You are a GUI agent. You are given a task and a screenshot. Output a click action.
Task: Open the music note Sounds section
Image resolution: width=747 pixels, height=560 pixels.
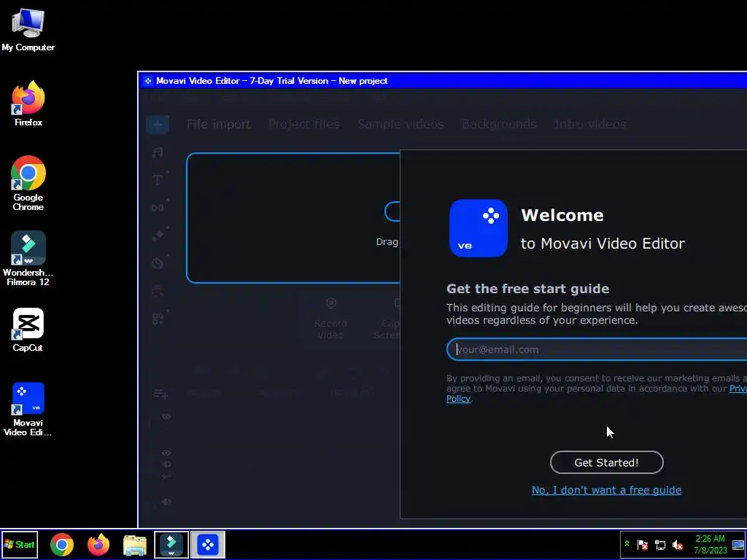click(x=158, y=152)
